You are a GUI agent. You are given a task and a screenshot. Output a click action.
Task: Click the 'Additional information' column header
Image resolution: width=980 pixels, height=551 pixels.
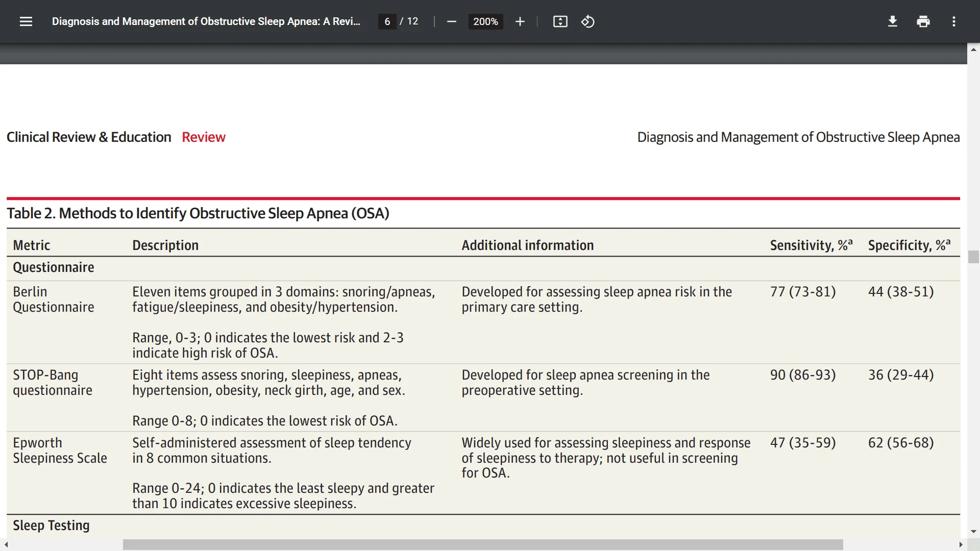click(x=528, y=245)
